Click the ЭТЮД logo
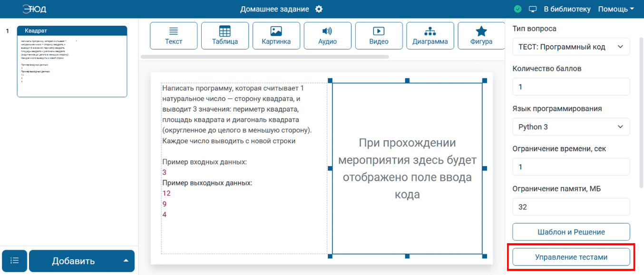The width and height of the screenshot is (644, 275). pyautogui.click(x=34, y=9)
